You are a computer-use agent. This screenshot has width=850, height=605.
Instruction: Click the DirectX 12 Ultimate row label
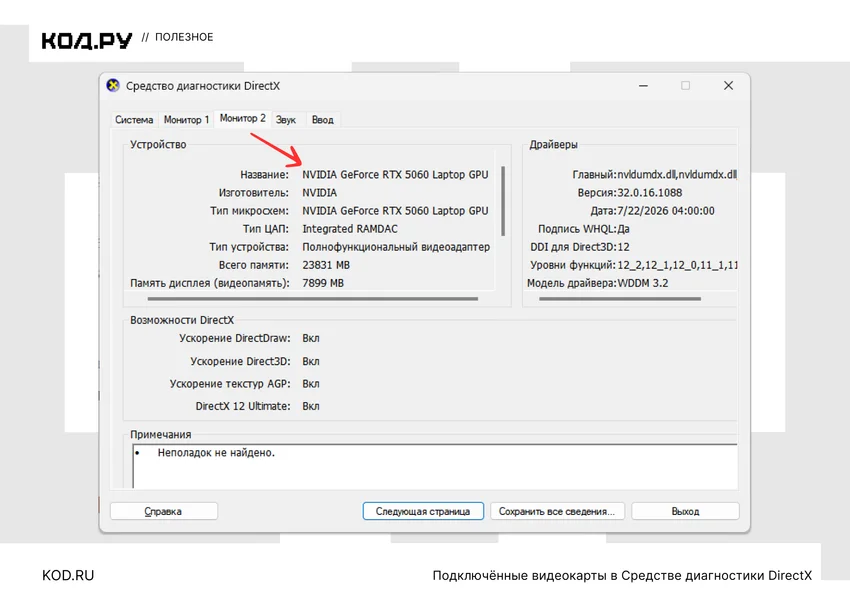(x=243, y=406)
